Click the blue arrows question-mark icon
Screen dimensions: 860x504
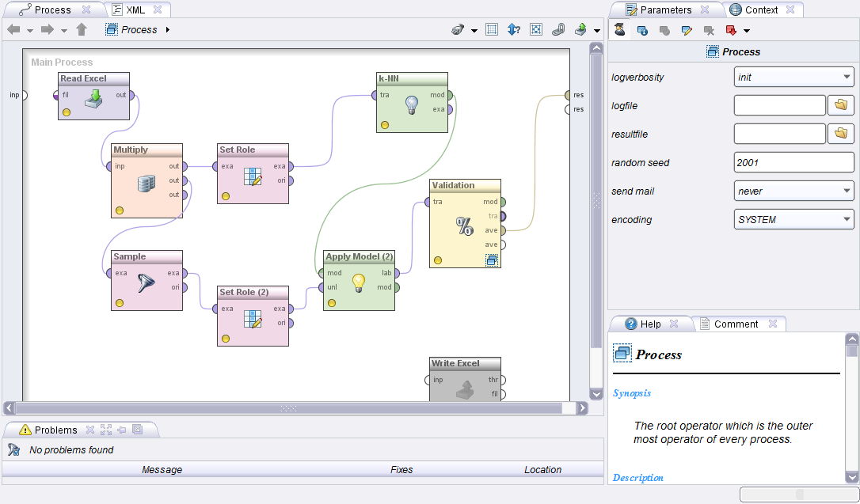tap(514, 29)
